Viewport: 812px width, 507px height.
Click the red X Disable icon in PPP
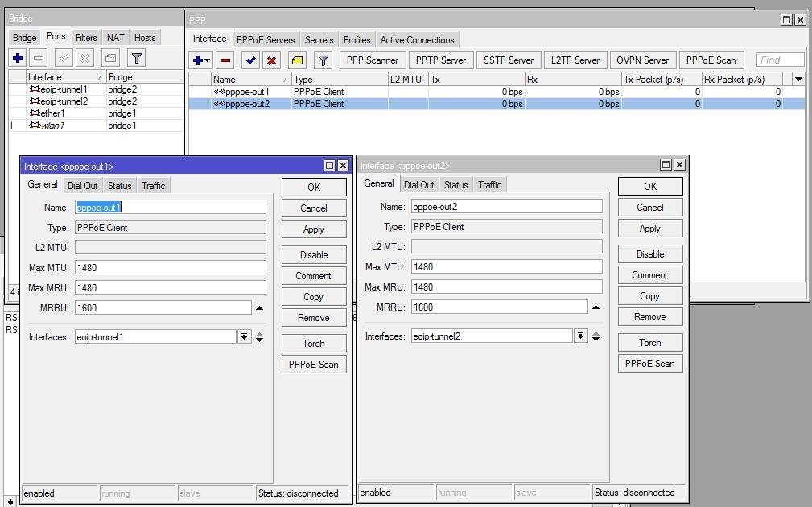click(x=272, y=60)
